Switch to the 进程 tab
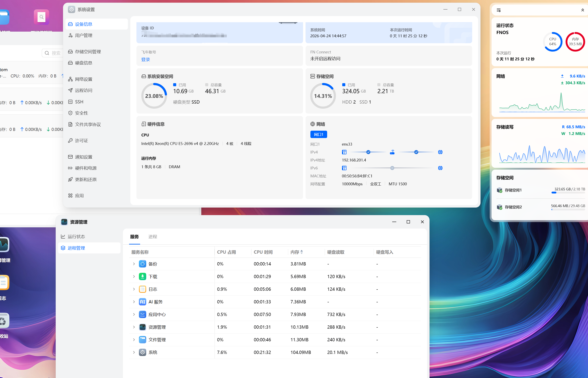Screen dimensions: 588x378 (153, 237)
